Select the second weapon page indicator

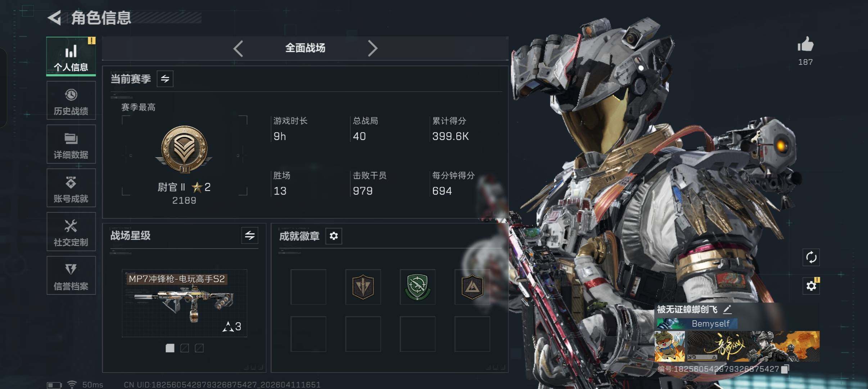[x=185, y=348]
